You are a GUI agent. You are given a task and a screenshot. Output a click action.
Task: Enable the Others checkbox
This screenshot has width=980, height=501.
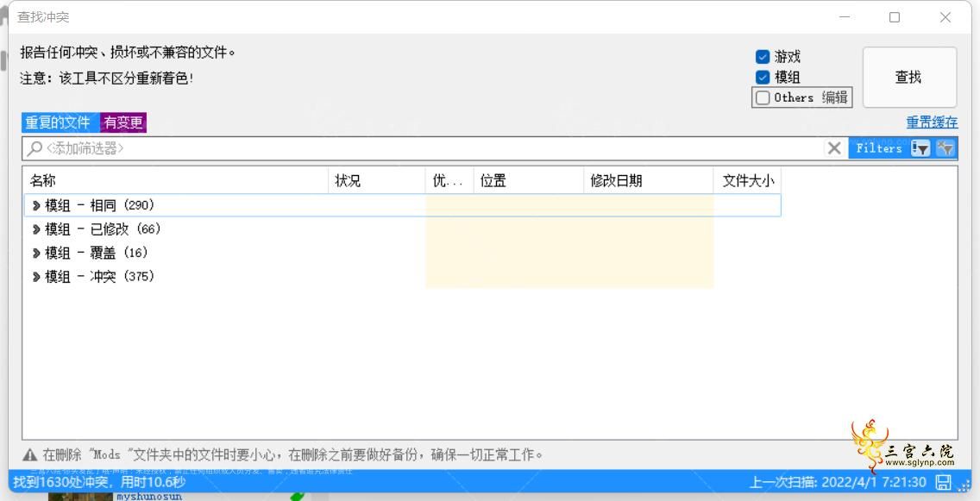click(763, 97)
